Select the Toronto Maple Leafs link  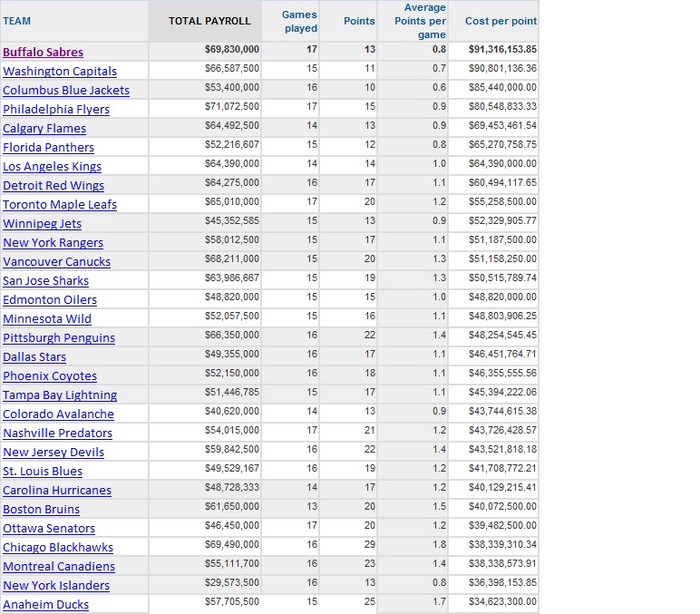point(60,205)
